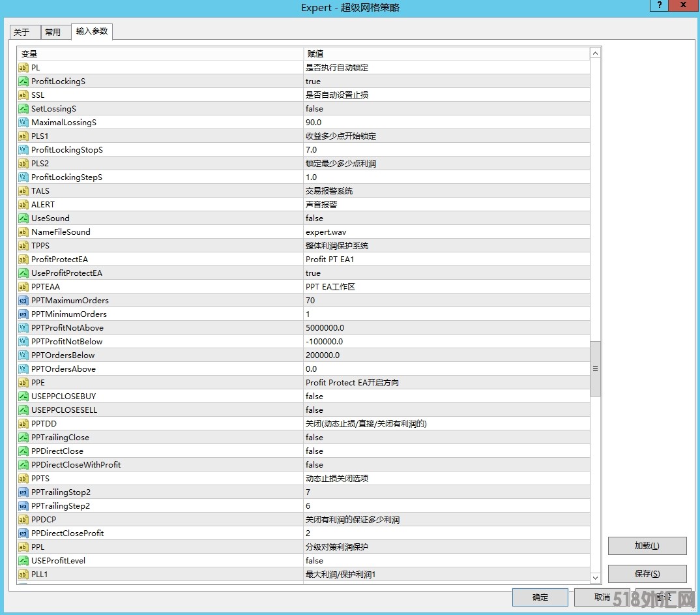Screen dimensions: 700x615
Task: Click the boolean icon next to UseProfitProtectEA
Action: click(23, 273)
